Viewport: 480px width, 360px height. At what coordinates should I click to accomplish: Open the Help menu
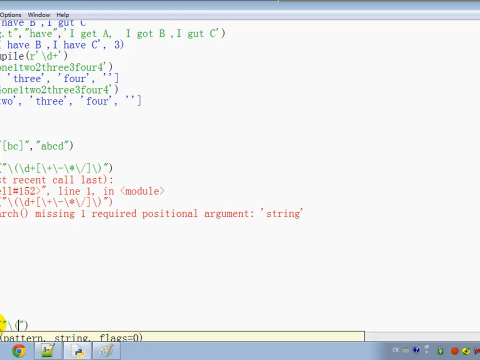(x=63, y=15)
